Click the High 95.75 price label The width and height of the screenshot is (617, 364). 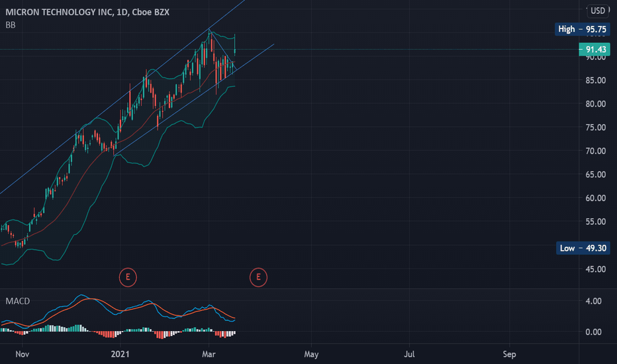[x=583, y=30]
